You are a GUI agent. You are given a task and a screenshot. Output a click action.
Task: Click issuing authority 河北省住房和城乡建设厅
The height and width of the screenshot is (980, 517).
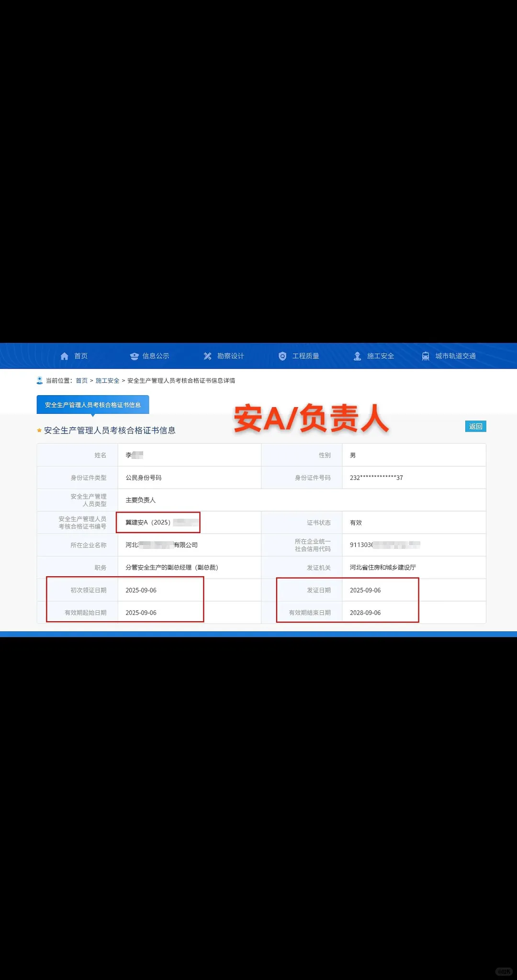(x=382, y=568)
